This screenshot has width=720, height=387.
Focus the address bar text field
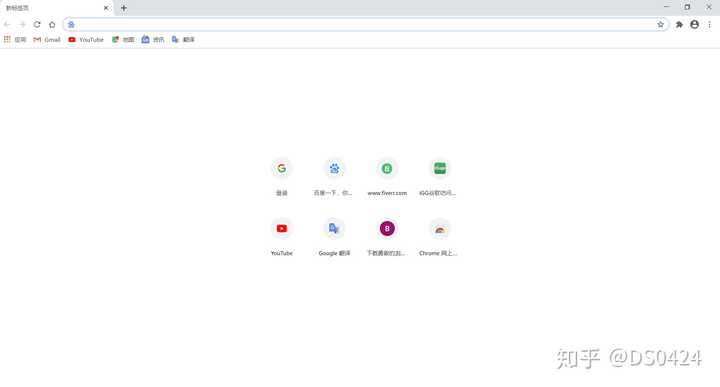click(x=365, y=24)
